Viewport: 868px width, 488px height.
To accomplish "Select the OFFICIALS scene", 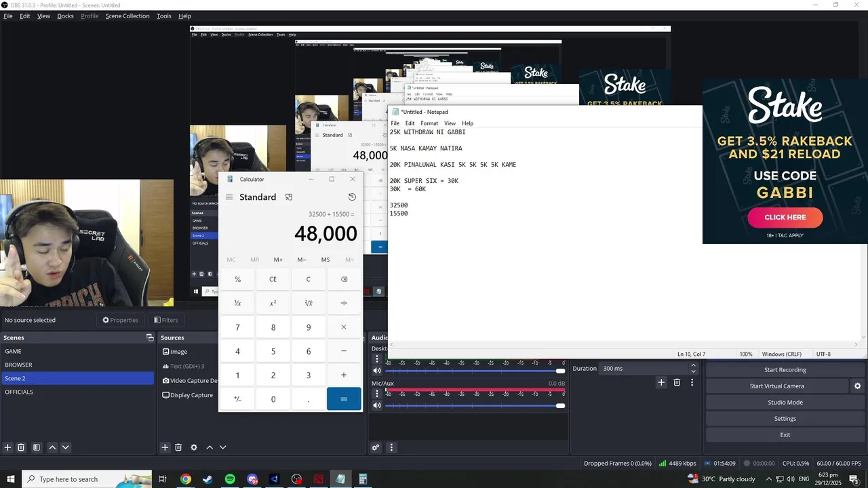I will click(x=77, y=392).
